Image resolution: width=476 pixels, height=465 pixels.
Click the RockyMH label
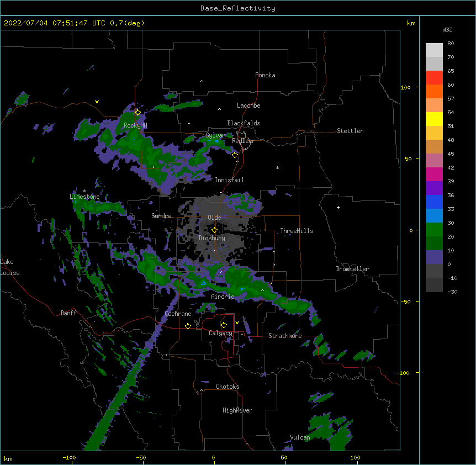135,125
